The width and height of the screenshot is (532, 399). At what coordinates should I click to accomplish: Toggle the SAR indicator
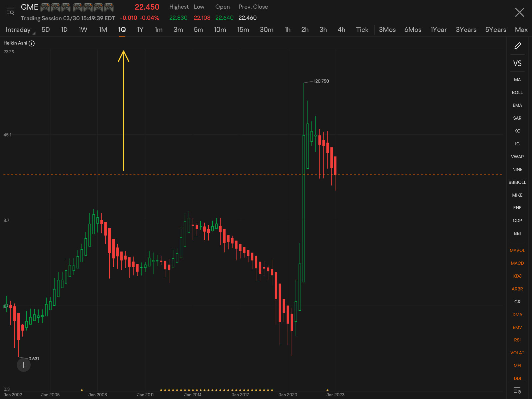coord(517,118)
